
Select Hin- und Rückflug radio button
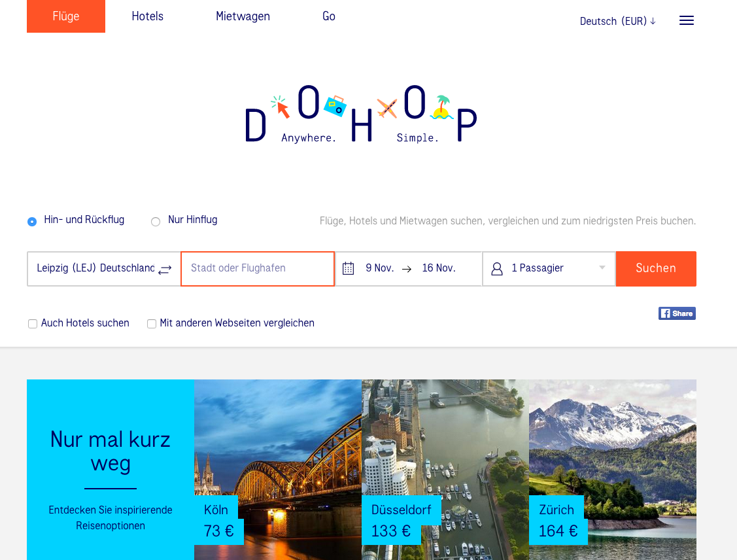(x=32, y=222)
